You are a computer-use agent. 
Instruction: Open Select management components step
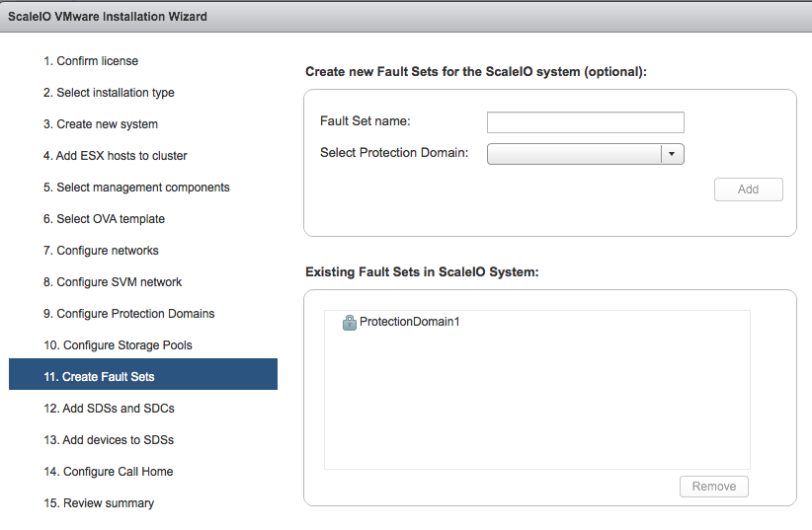click(136, 188)
